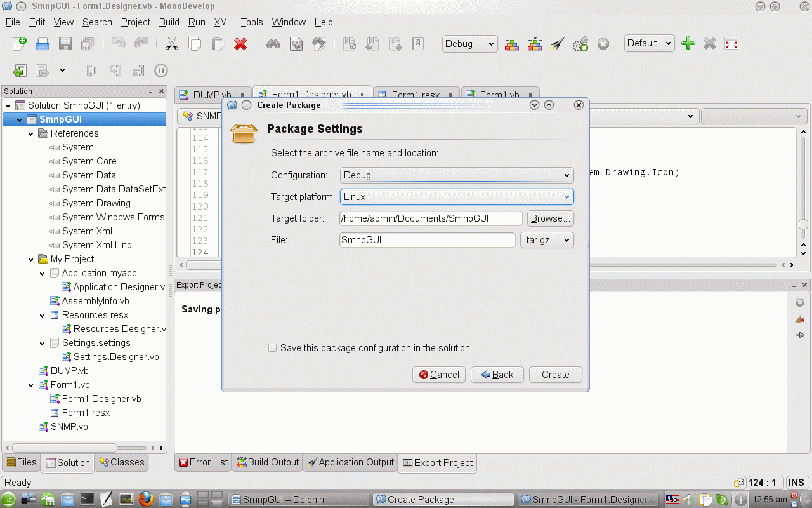Click the fullscreen red arrows icon

coord(731,44)
